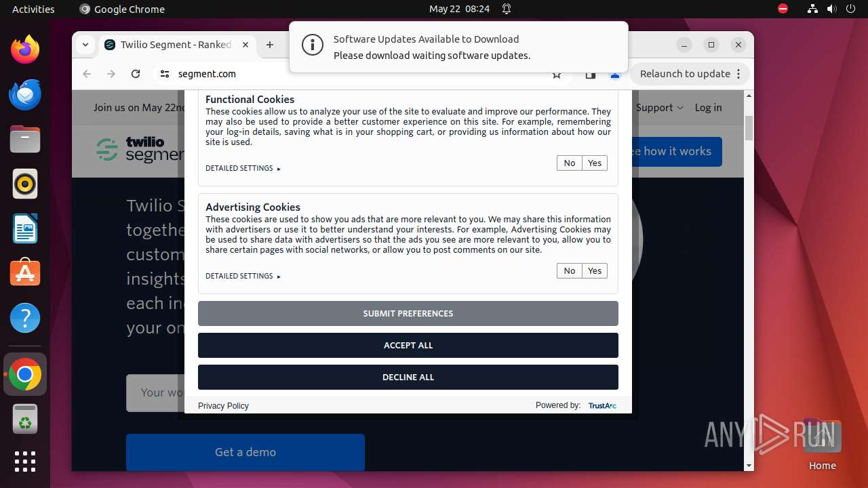Open the clock and calendar menu
Image resolution: width=868 pixels, height=488 pixels.
point(459,9)
